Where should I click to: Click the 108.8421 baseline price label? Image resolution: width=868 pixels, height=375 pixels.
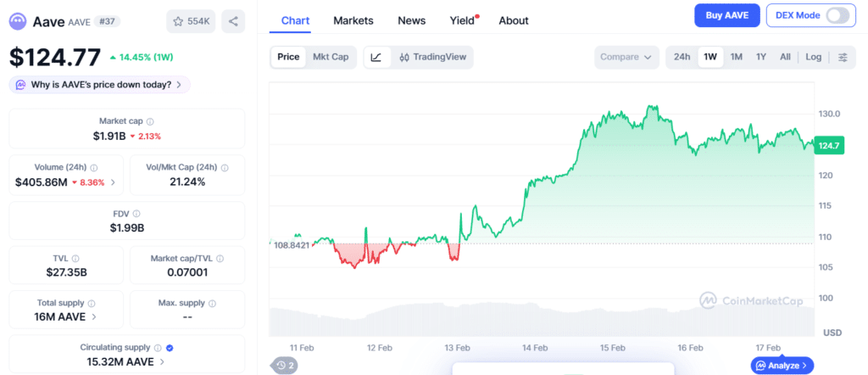pos(291,245)
